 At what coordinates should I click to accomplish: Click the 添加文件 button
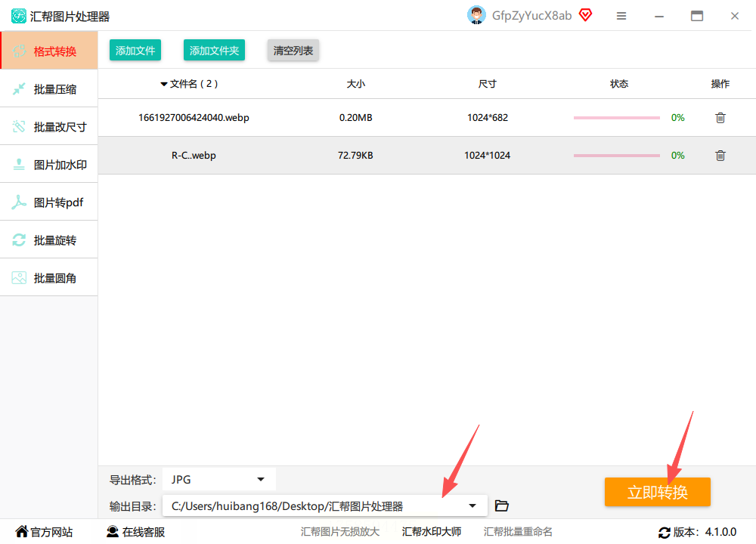point(135,50)
